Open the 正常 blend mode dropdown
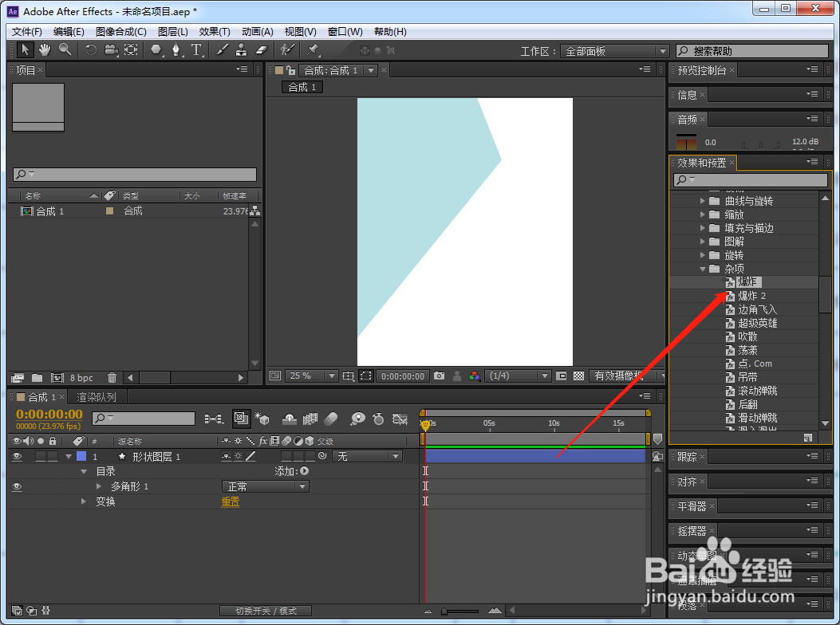840x625 pixels. click(x=265, y=486)
